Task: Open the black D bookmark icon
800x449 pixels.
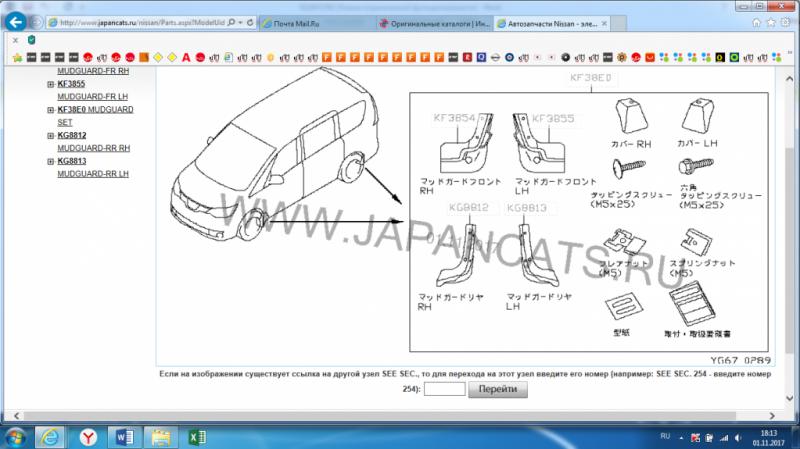Action: (x=720, y=58)
